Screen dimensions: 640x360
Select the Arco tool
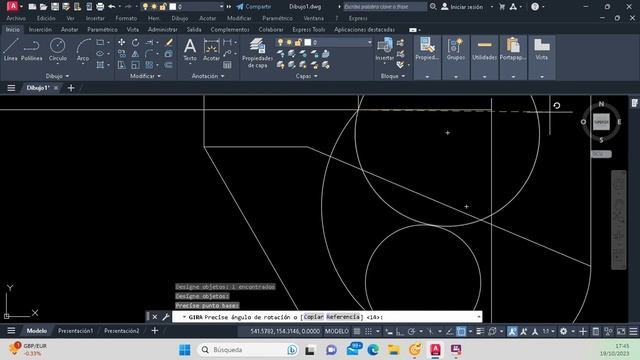click(x=83, y=50)
